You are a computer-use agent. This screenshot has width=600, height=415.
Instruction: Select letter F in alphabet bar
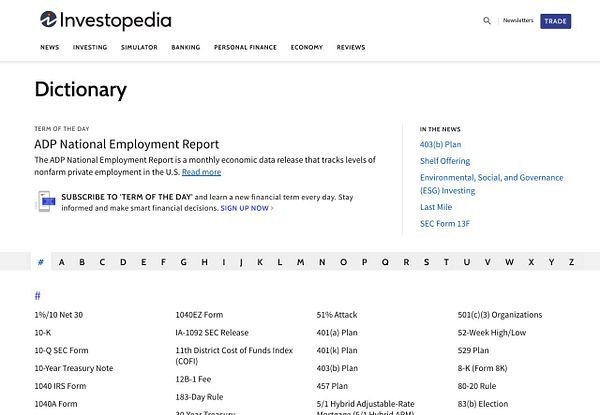click(x=163, y=262)
